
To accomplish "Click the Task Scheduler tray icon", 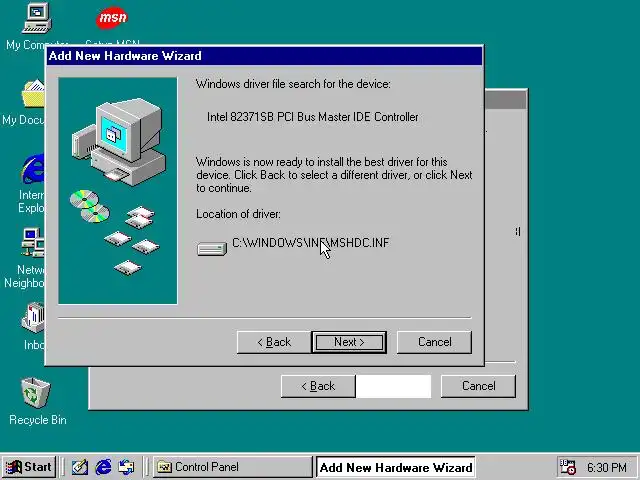I will pos(567,467).
